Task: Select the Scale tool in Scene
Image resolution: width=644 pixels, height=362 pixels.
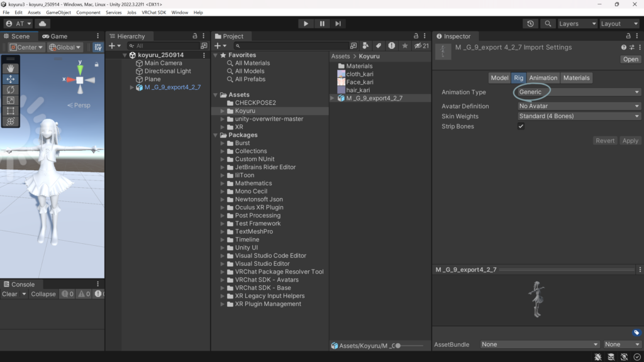Action: (11, 101)
